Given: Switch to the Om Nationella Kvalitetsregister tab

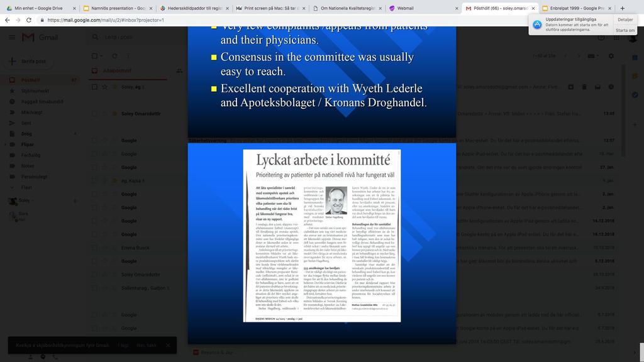Looking at the screenshot, I should [347, 8].
